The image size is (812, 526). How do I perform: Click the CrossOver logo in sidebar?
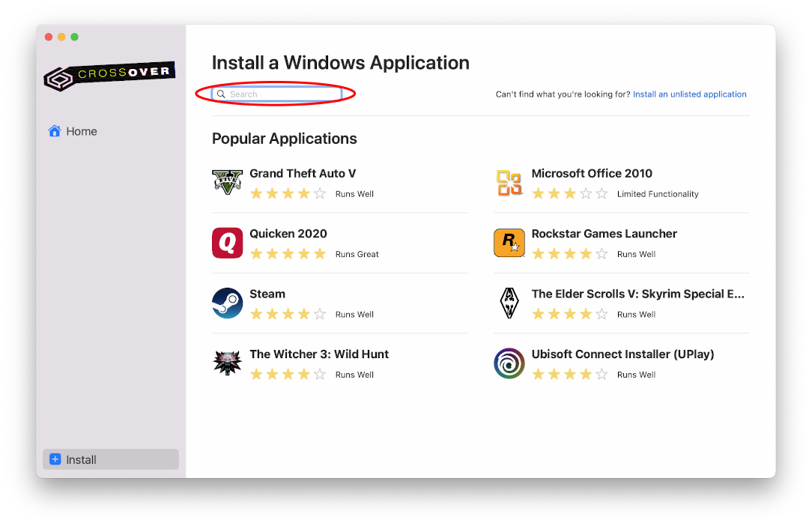[109, 76]
